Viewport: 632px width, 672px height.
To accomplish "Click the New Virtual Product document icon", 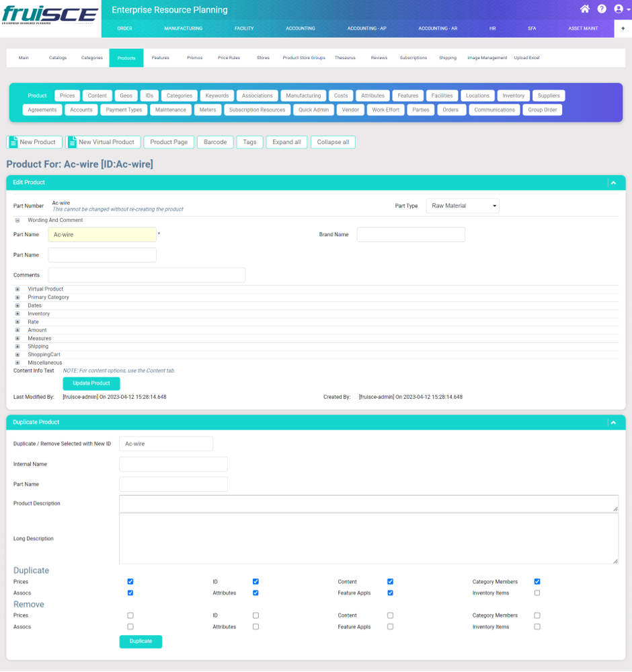I will click(72, 142).
